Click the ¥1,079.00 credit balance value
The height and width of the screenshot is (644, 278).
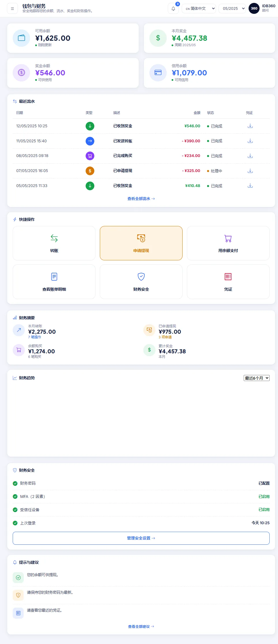pos(189,73)
